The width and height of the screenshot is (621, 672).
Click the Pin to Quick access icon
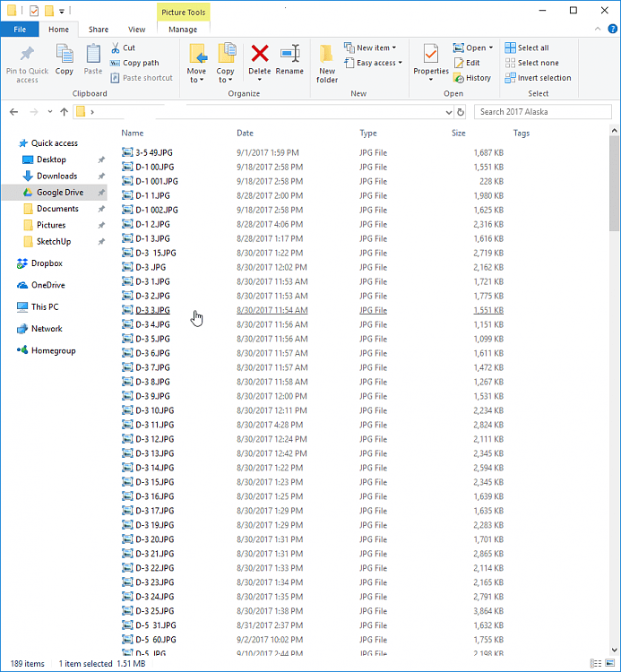(x=27, y=54)
